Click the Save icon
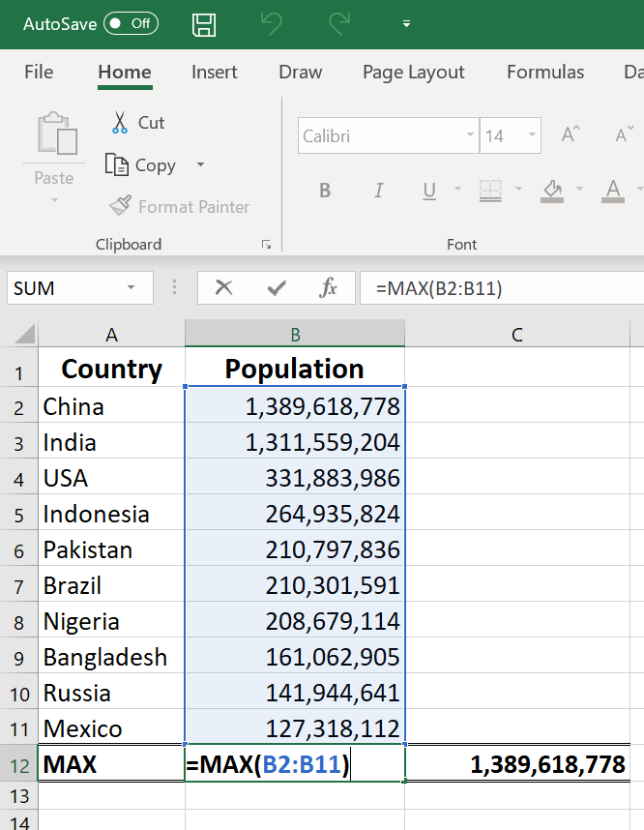The image size is (644, 830). click(203, 23)
